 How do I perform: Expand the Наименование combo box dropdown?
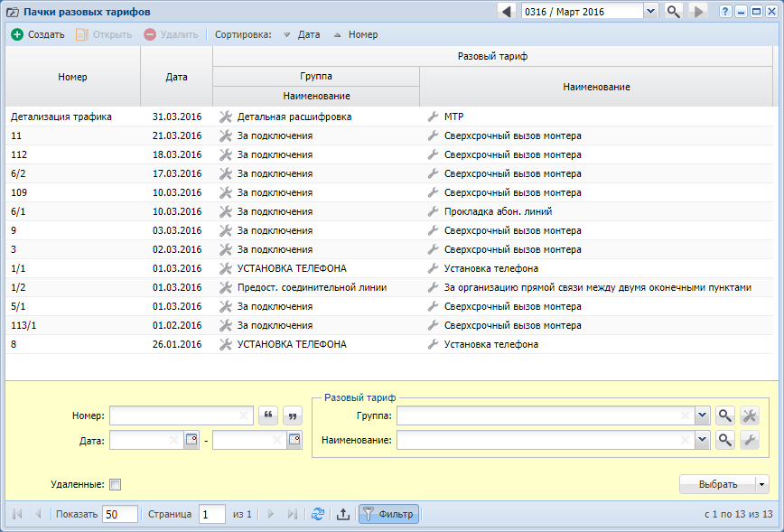point(703,440)
